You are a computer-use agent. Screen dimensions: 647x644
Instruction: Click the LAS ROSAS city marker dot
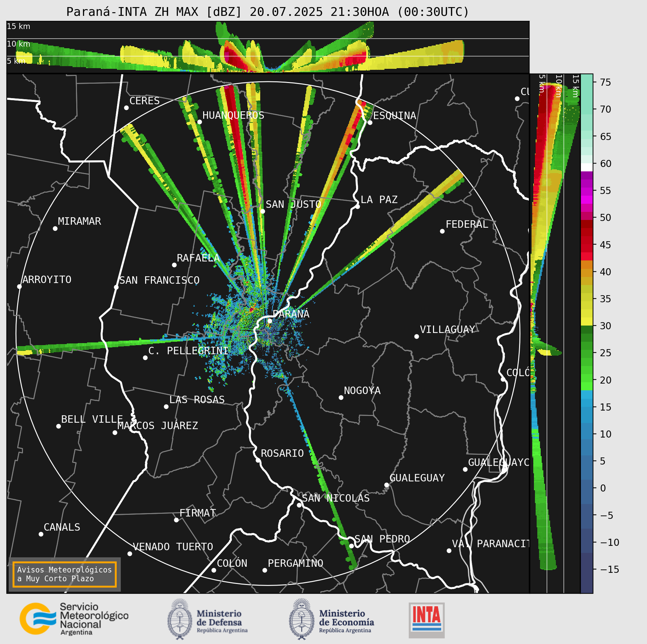coord(166,407)
